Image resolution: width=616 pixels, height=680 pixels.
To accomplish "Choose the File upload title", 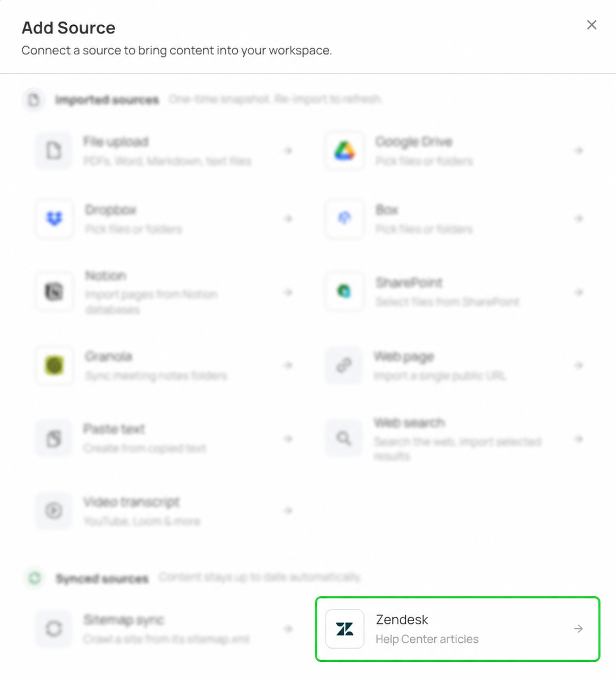I will (116, 141).
